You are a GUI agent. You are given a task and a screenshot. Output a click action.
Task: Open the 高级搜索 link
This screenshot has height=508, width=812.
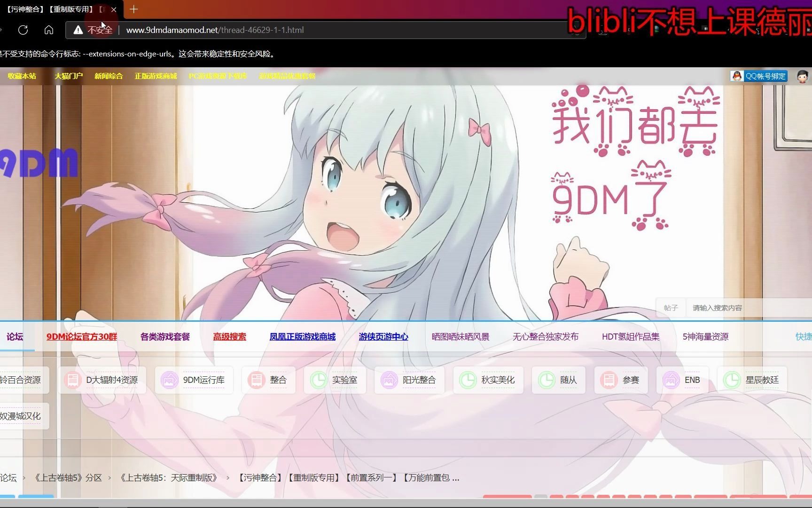(229, 337)
